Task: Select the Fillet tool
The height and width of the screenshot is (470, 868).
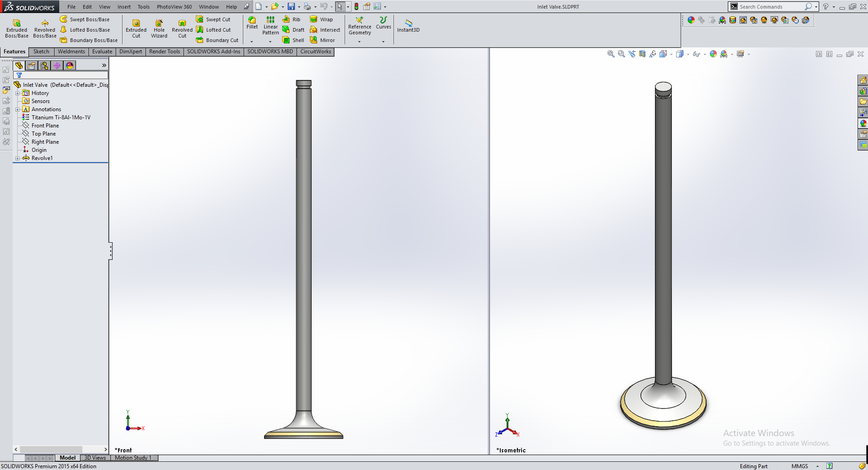Action: point(252,23)
